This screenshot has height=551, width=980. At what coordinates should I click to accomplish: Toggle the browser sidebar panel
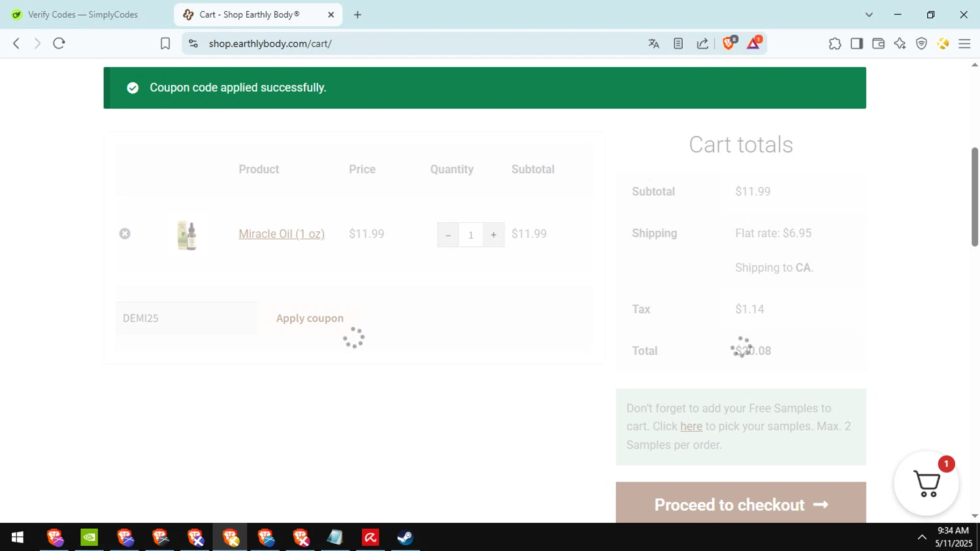857,44
